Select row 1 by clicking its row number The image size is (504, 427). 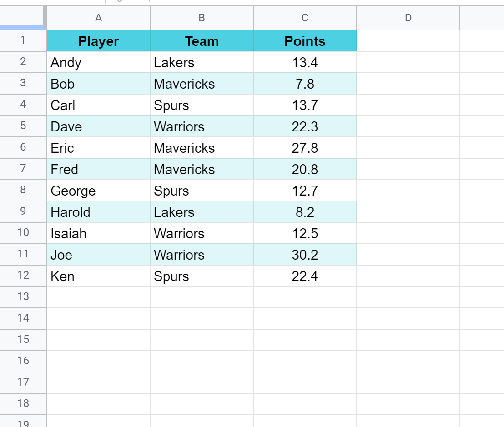23,41
